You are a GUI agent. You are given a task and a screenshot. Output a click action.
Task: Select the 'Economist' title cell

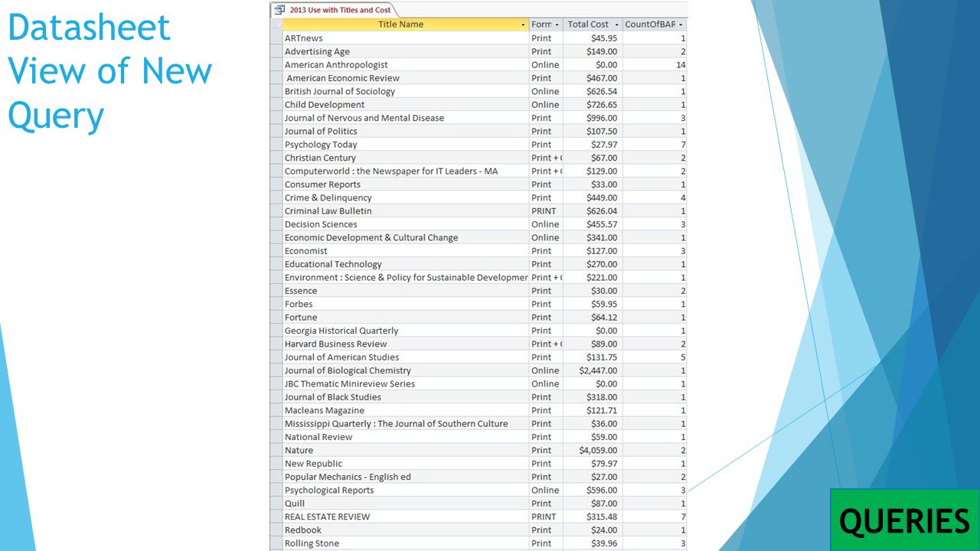405,251
